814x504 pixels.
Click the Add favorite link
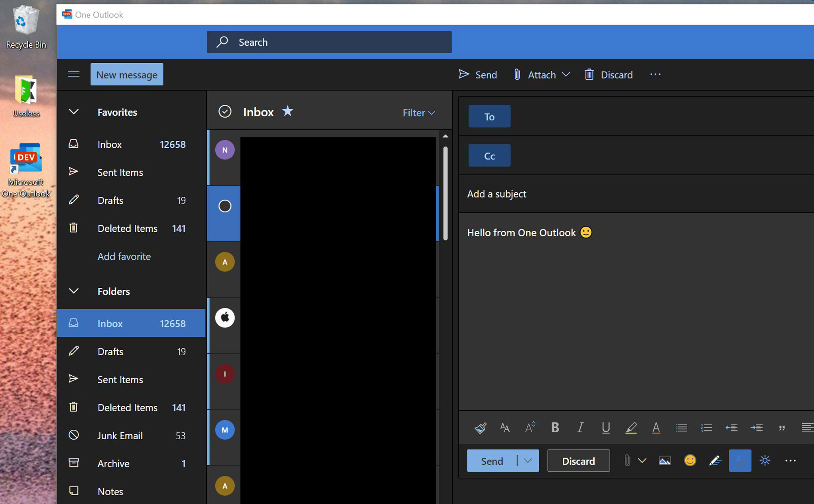[x=124, y=256]
